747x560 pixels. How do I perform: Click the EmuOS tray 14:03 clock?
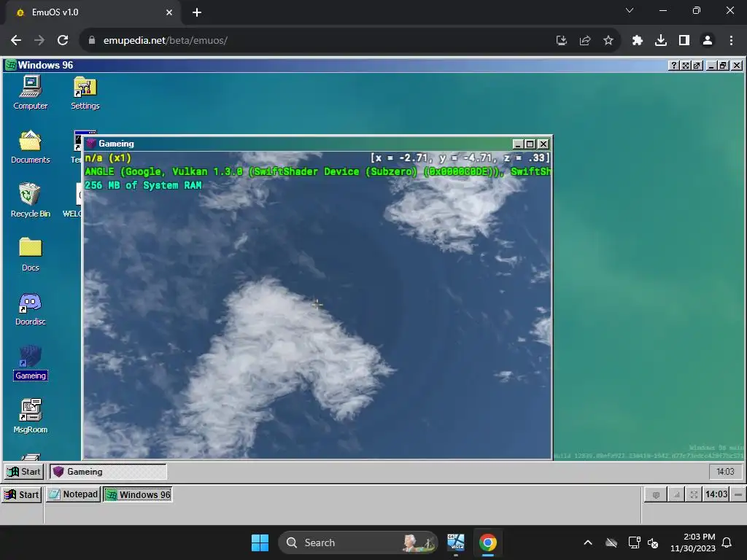click(x=716, y=494)
